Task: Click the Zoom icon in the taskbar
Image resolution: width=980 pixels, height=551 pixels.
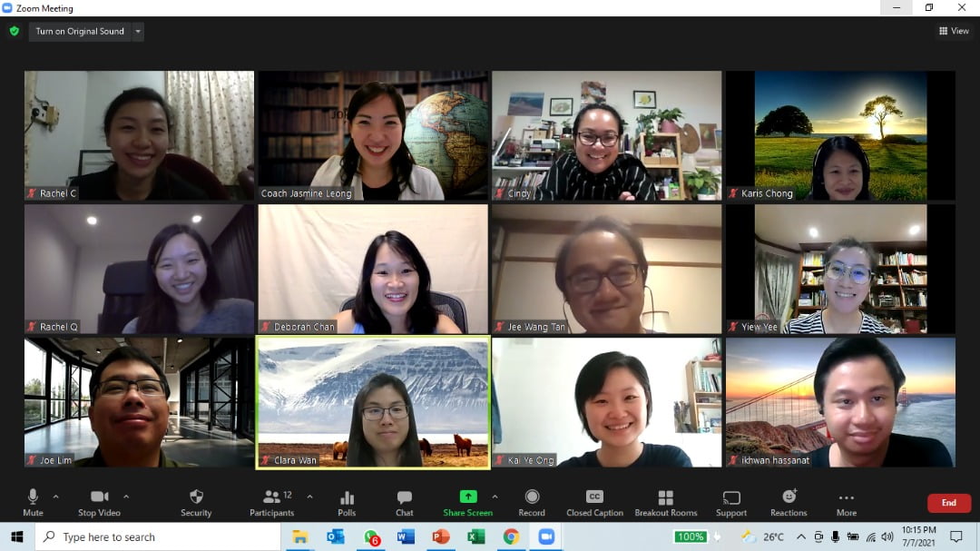Action: pos(546,536)
